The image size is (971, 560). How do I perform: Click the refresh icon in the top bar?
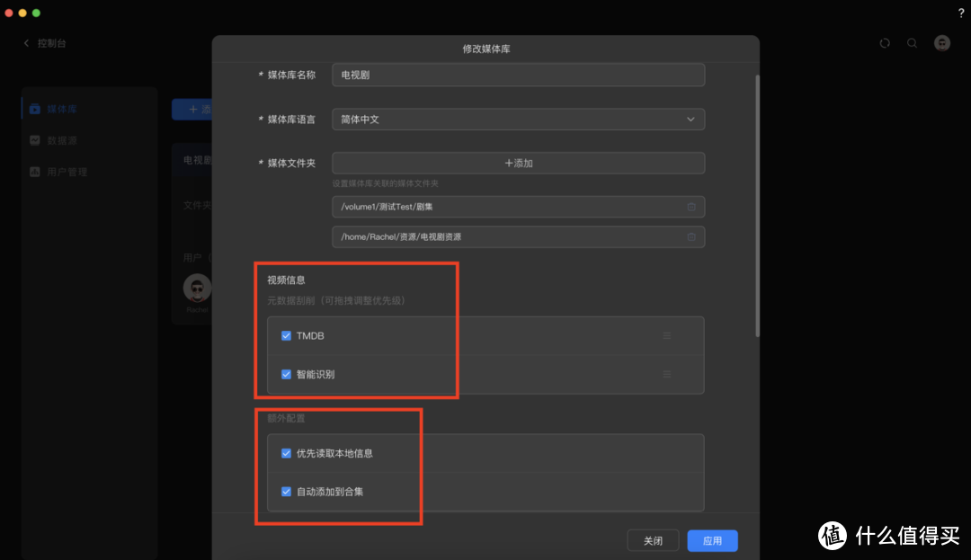point(885,42)
